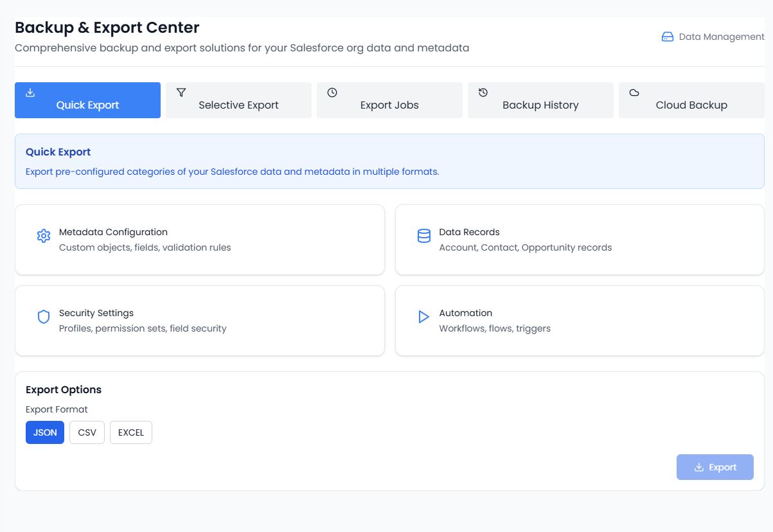Click the funnel icon on Selective Export
The image size is (773, 532).
pyautogui.click(x=181, y=93)
